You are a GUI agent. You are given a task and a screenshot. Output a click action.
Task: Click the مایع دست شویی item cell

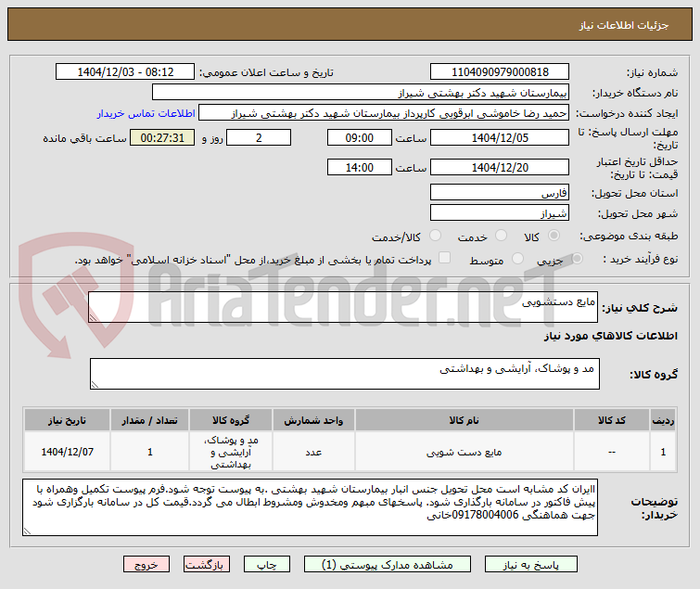[464, 452]
